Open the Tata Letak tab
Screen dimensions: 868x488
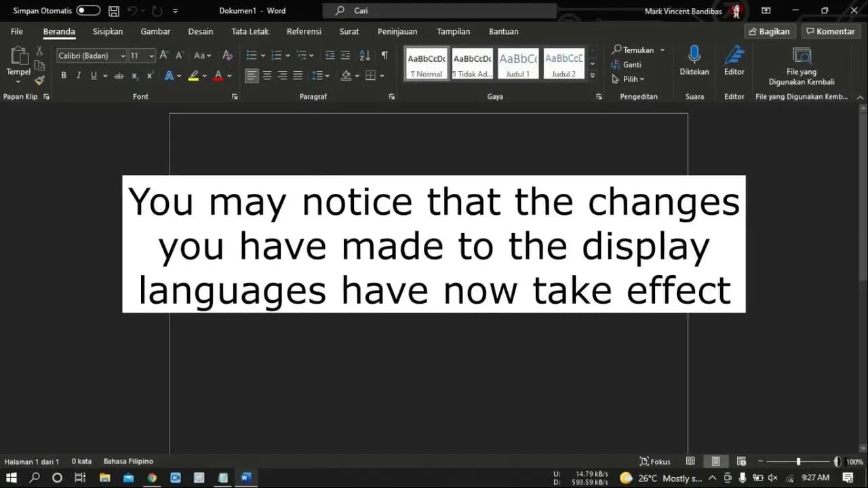250,31
